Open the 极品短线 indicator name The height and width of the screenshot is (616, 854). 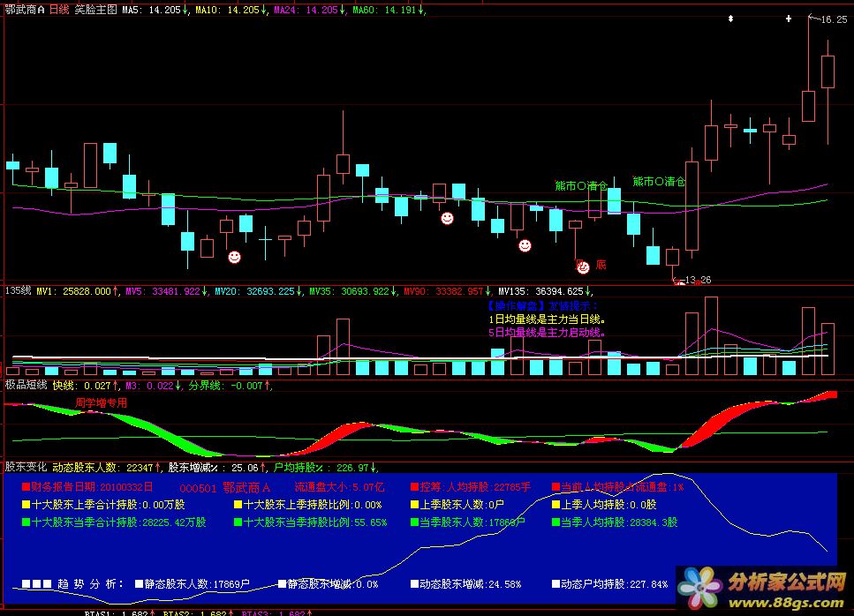(x=26, y=386)
